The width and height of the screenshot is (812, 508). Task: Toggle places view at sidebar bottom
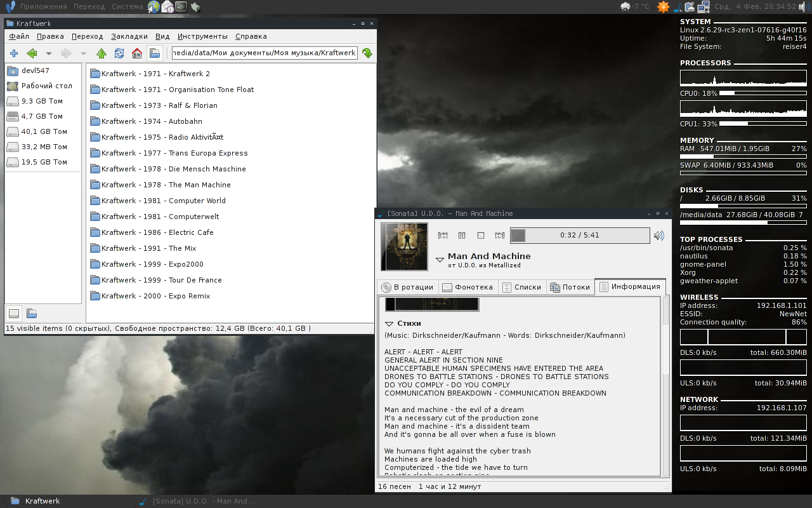tap(14, 313)
